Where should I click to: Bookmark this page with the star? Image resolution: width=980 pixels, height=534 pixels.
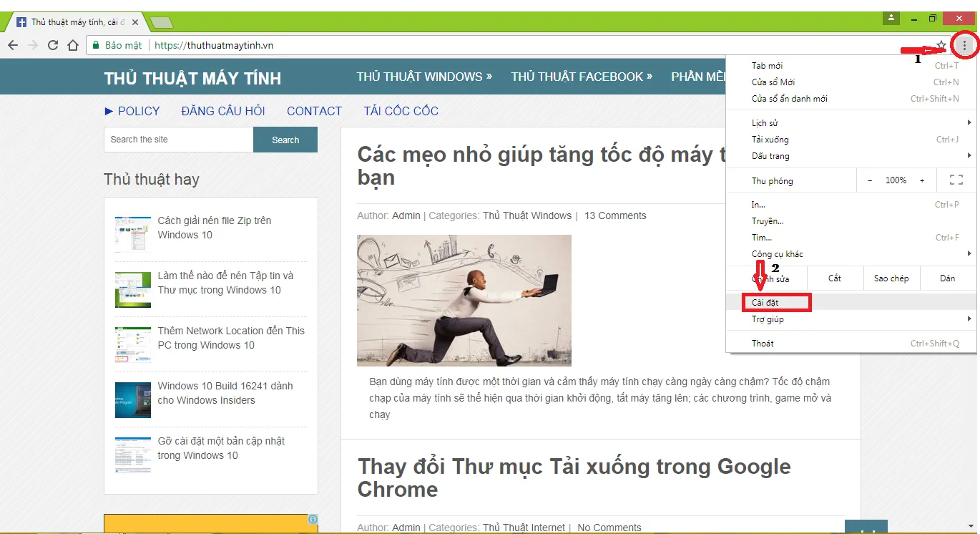coord(941,46)
